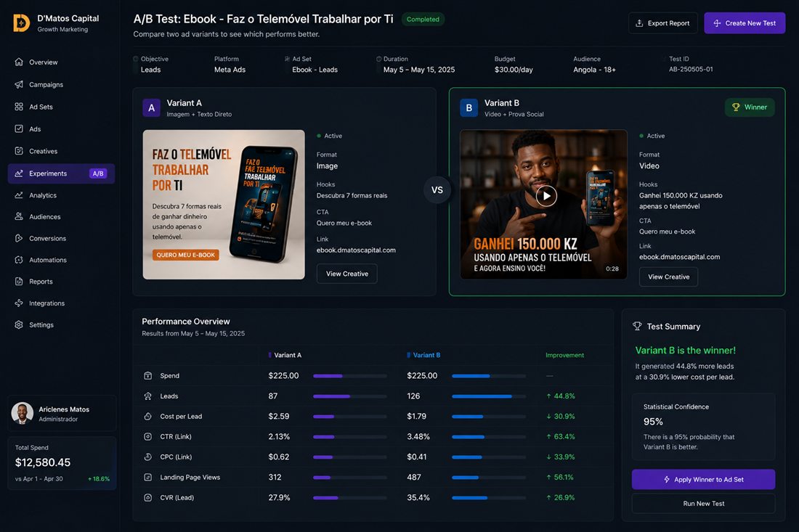The height and width of the screenshot is (532, 799).
Task: Click the D'Matos Capital logo
Action: (21, 23)
